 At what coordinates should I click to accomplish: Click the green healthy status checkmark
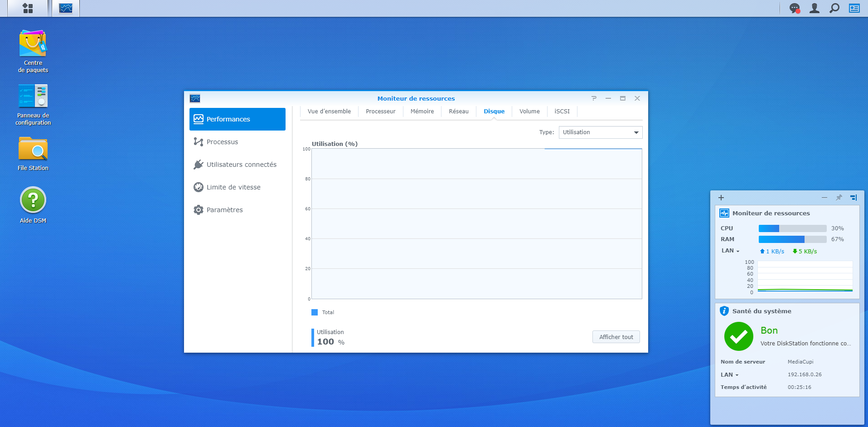pos(739,336)
